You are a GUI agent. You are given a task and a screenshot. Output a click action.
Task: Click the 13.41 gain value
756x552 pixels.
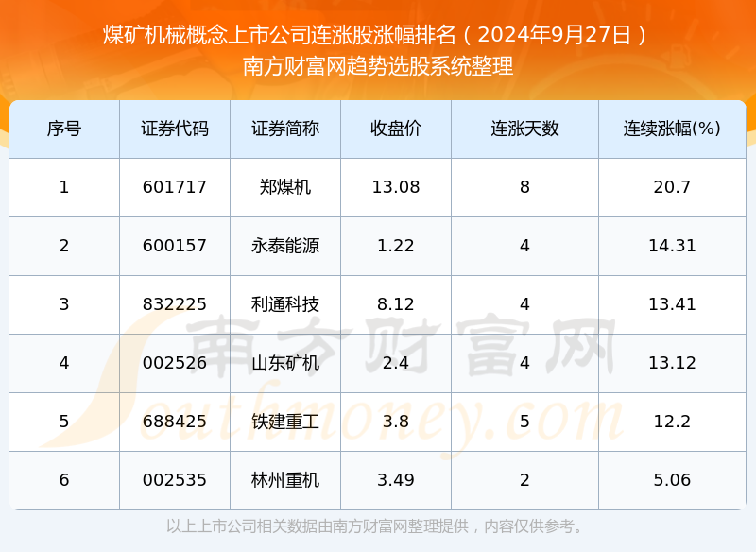click(672, 304)
